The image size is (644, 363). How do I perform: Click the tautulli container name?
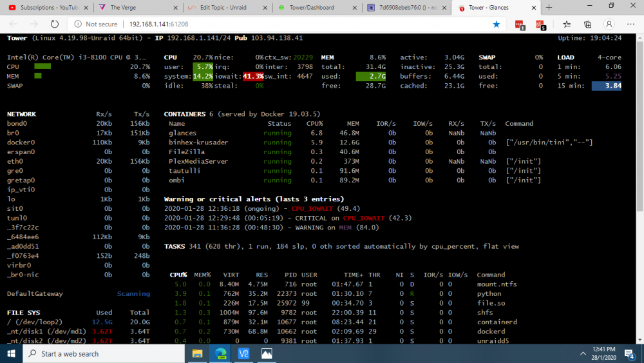(x=184, y=171)
